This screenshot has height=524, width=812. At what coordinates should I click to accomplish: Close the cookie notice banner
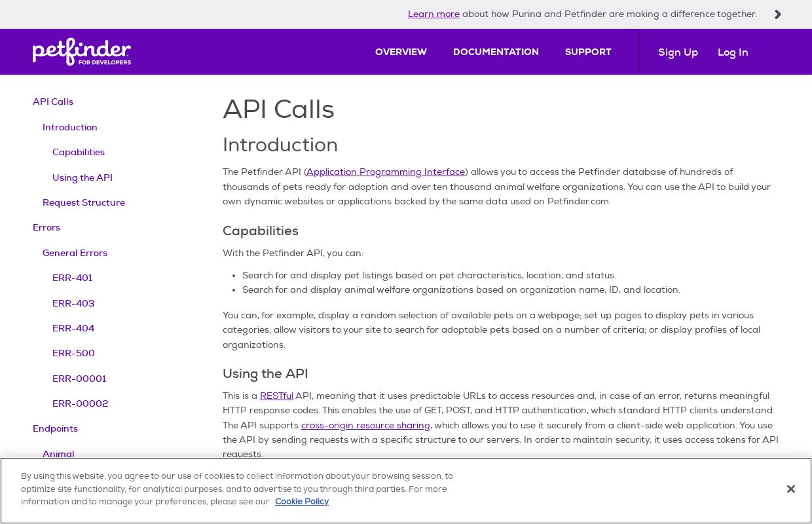791,489
